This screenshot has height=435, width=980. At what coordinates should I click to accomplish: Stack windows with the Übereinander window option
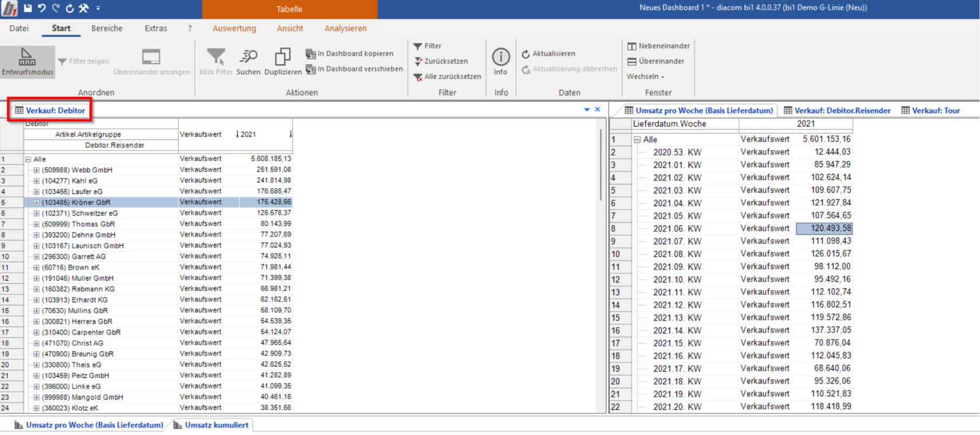(656, 61)
